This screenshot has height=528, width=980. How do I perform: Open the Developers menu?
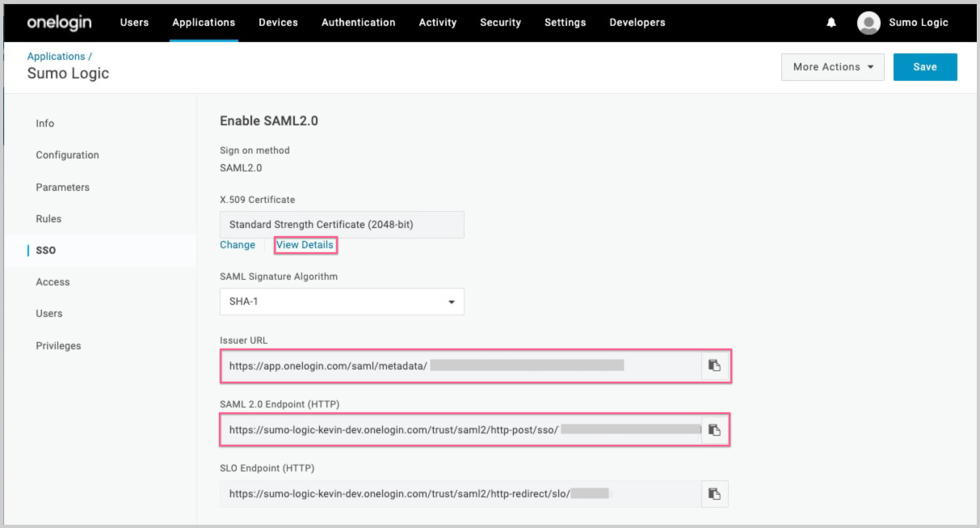[637, 23]
